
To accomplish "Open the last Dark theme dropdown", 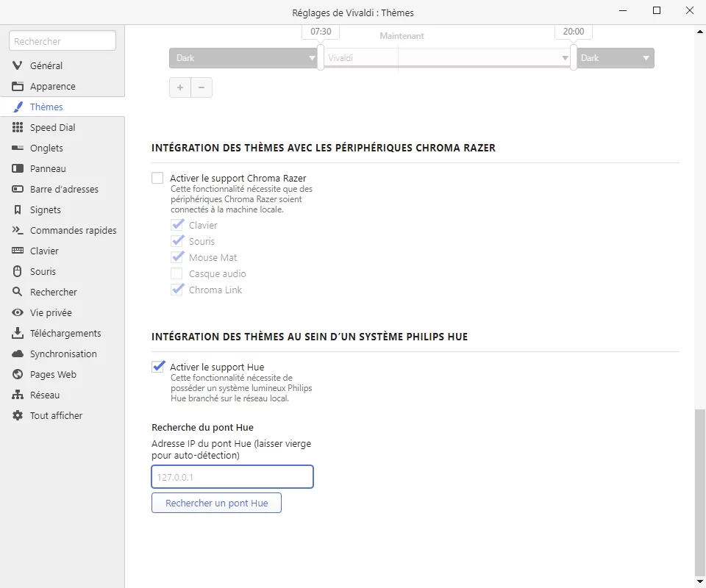I will point(616,58).
